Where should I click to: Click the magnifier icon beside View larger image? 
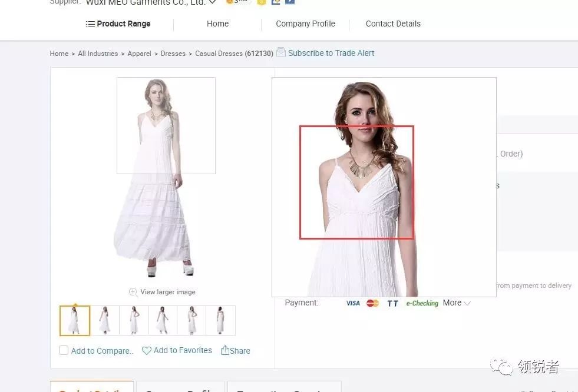(x=133, y=292)
